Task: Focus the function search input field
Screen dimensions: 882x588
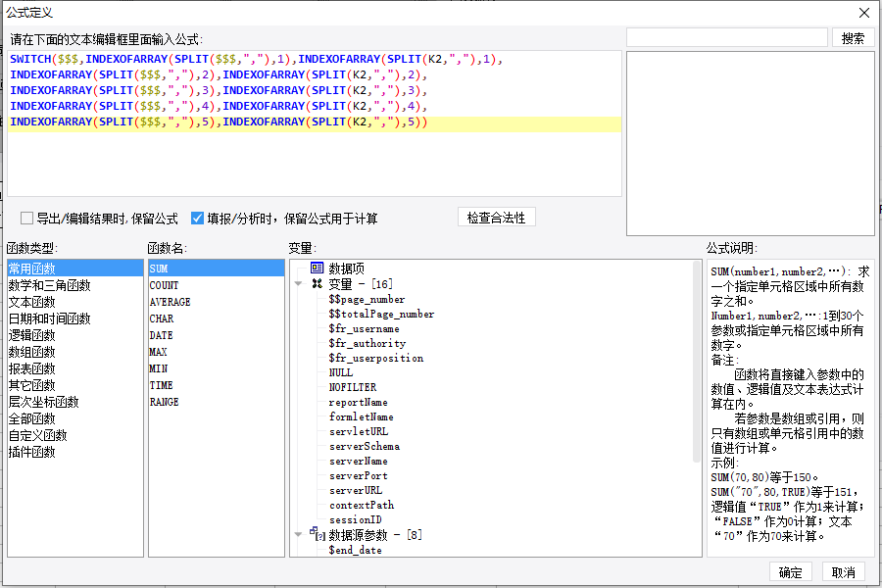Action: tap(727, 38)
